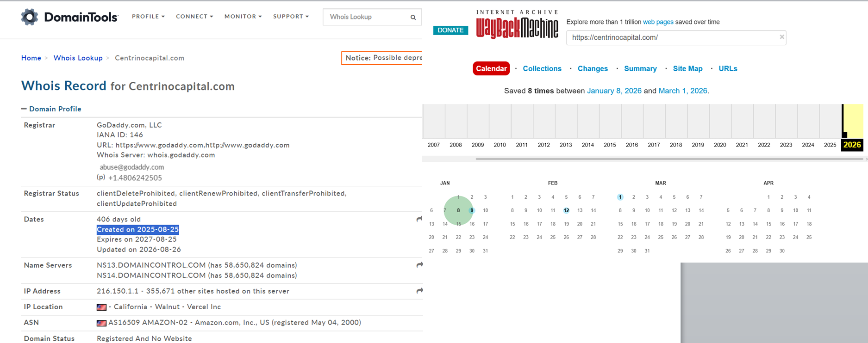Open the January 8, 2026 snapshot link
Image resolution: width=868 pixels, height=343 pixels.
pyautogui.click(x=614, y=91)
